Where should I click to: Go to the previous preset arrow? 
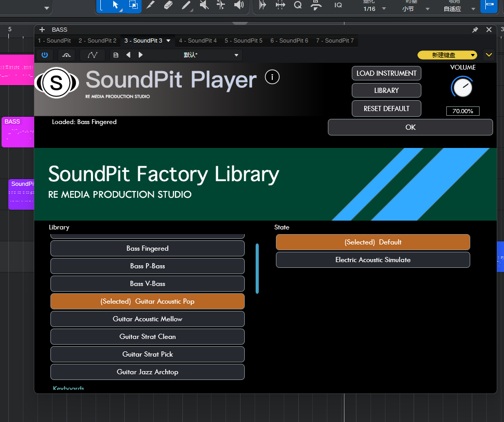pyautogui.click(x=128, y=55)
